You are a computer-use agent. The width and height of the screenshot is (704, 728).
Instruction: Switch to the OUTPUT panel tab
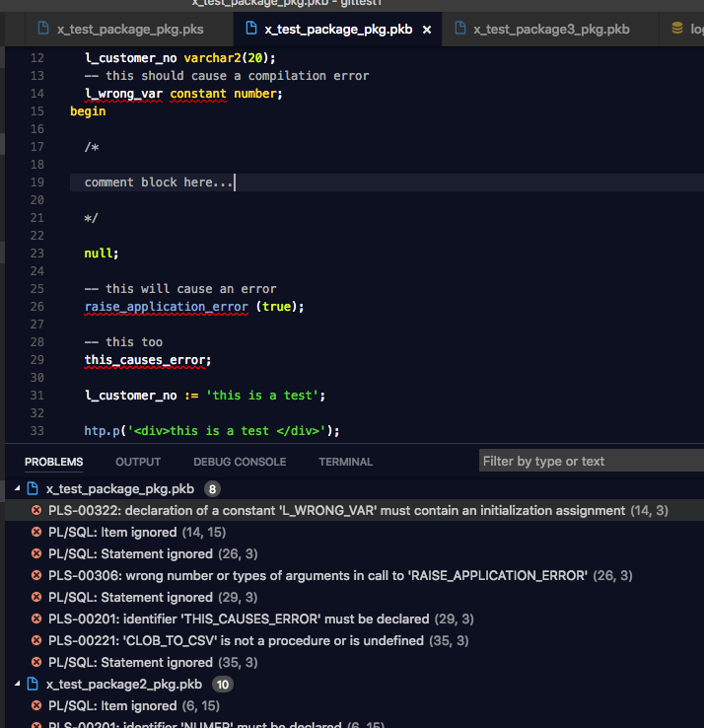pos(138,462)
